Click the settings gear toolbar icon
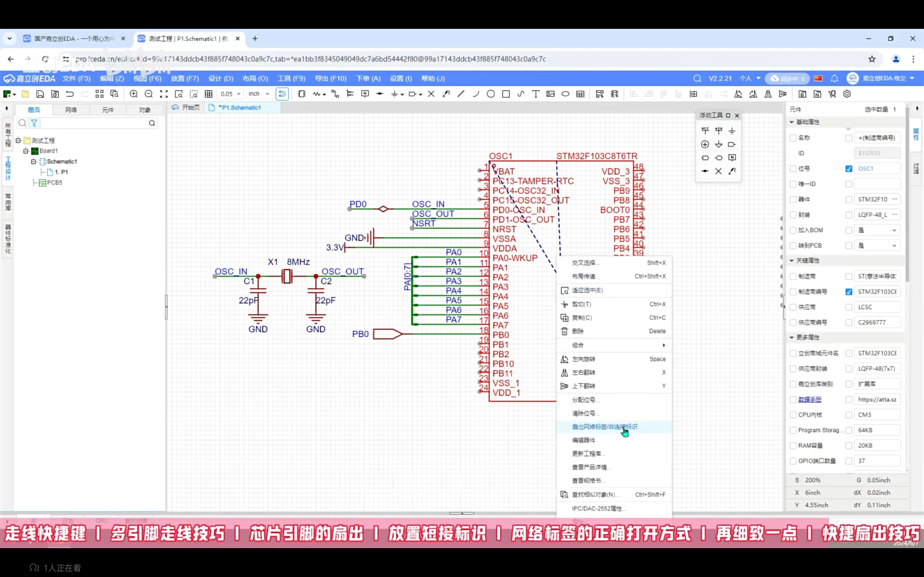Screen dimensions: 924x577 [846, 94]
